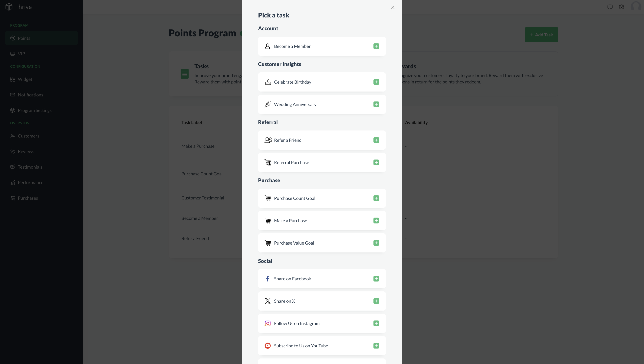Add the Referral Purchase task
The image size is (644, 364).
pyautogui.click(x=376, y=162)
